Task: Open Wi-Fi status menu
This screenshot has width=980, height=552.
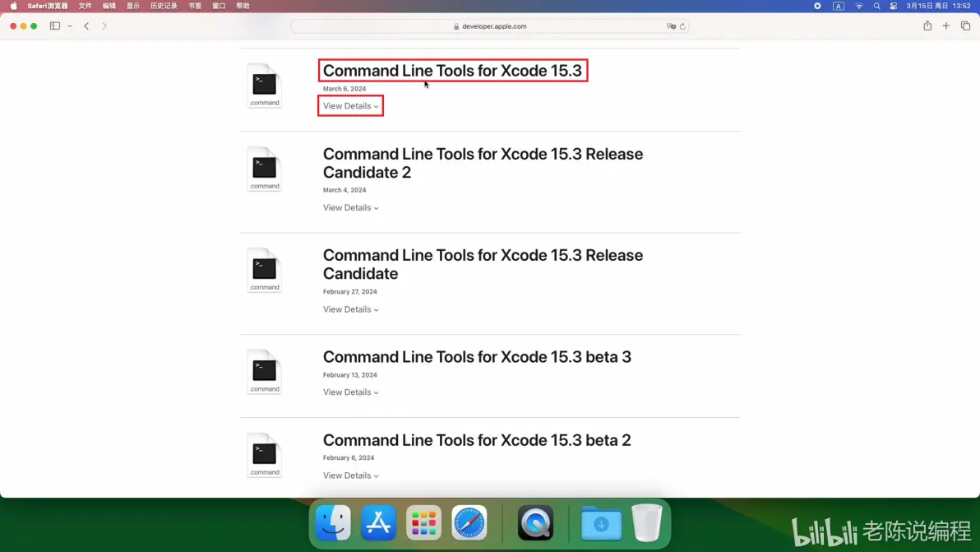Action: [x=859, y=6]
